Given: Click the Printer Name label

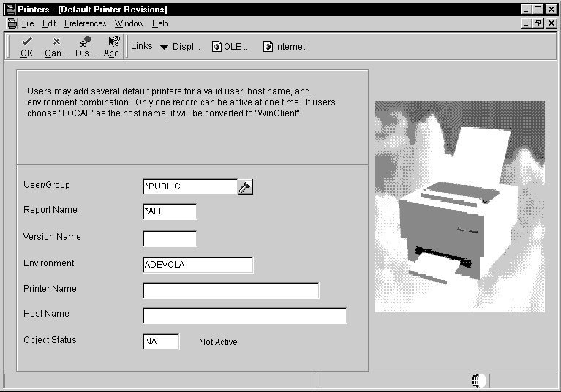Looking at the screenshot, I should (50, 289).
